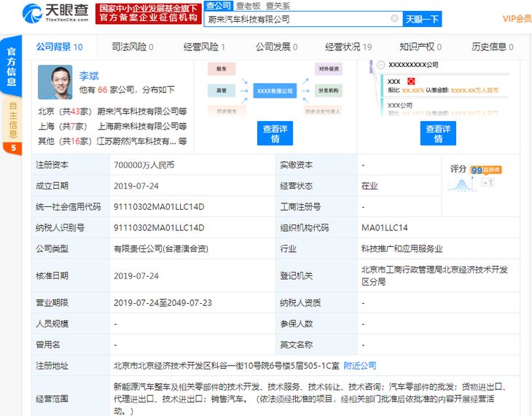The width and height of the screenshot is (532, 416).
Task: Open the TianYanCha logo homepage
Action: (55, 13)
